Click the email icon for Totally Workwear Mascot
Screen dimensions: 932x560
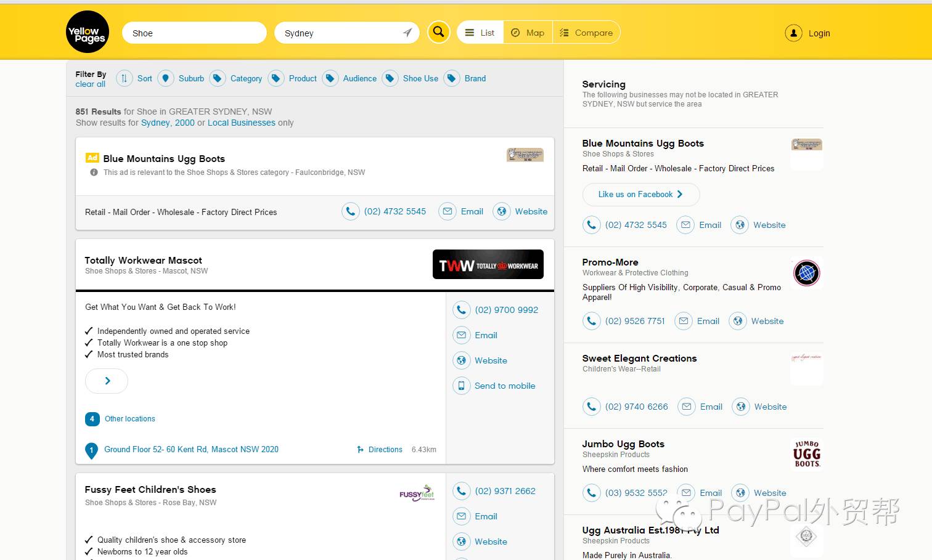pyautogui.click(x=461, y=335)
